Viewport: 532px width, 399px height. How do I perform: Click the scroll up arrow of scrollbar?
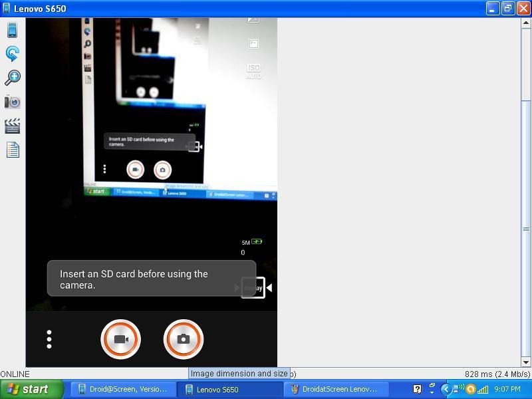click(x=526, y=23)
